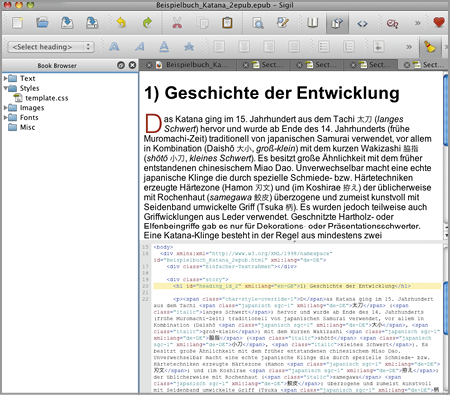Expand the Images folder
This screenshot has height=395, width=450.
pos(5,108)
